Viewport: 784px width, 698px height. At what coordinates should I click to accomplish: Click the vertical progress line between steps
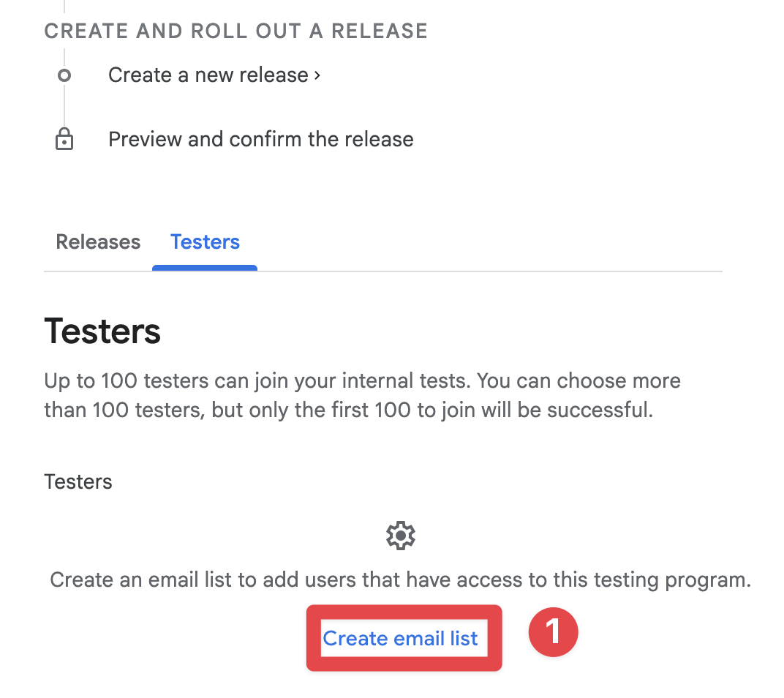click(64, 106)
